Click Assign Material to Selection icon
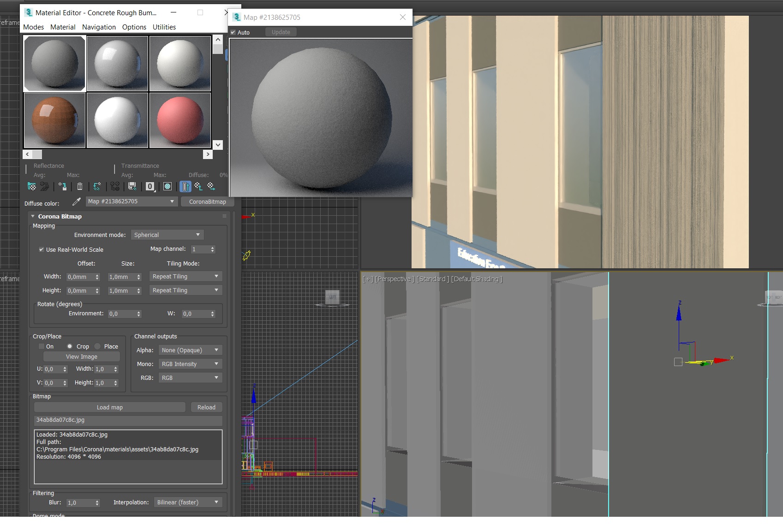Viewport: 783px width, 532px height. click(x=63, y=186)
